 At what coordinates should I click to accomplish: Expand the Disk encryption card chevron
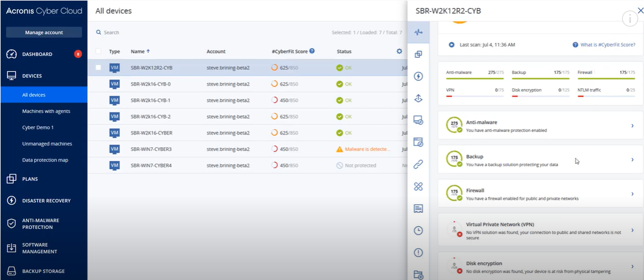click(x=633, y=266)
